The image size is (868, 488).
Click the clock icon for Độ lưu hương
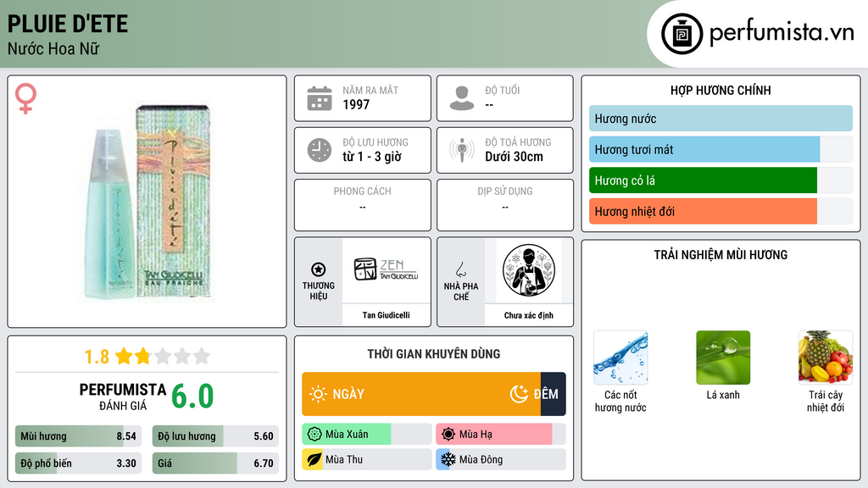click(320, 150)
